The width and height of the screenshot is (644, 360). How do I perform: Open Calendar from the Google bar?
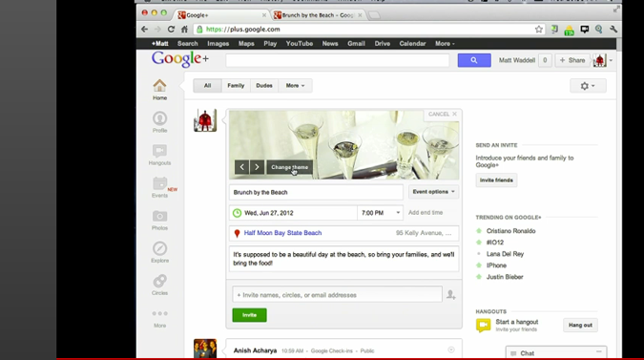coord(412,44)
